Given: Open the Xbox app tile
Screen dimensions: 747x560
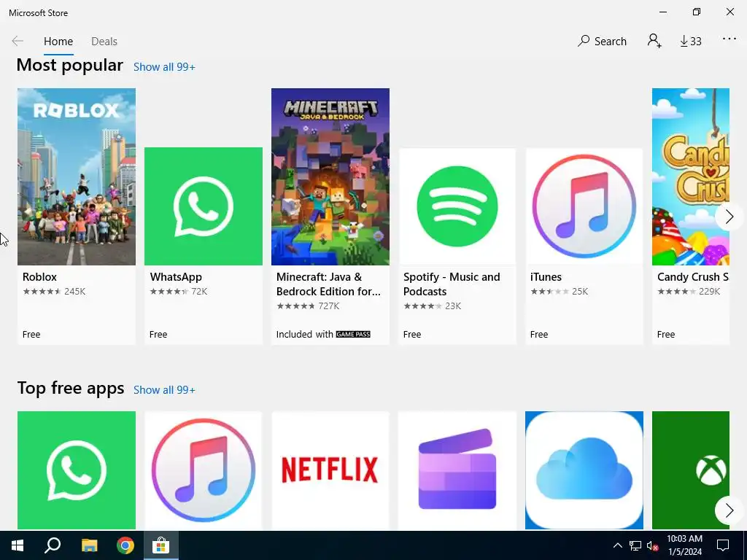Looking at the screenshot, I should [x=690, y=470].
